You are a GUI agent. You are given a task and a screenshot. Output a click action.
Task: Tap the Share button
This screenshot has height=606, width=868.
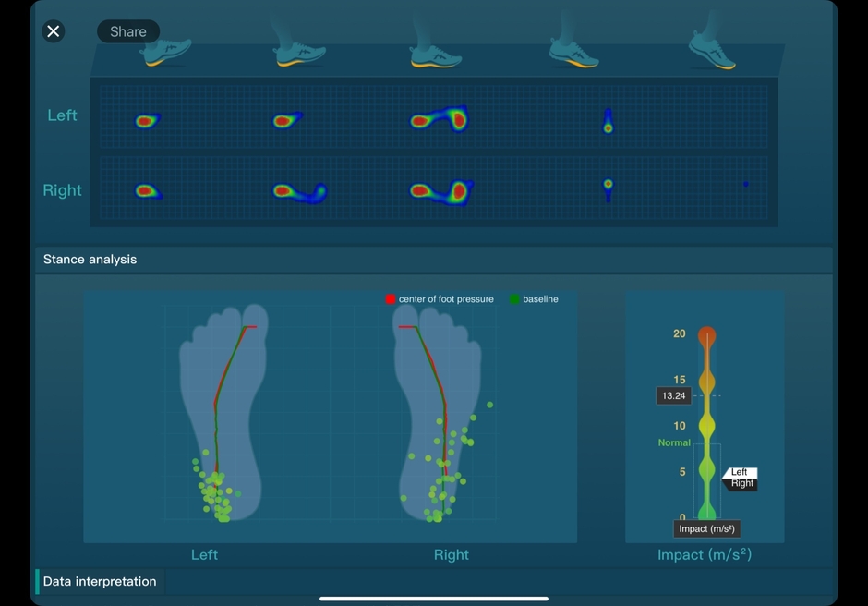pos(127,31)
